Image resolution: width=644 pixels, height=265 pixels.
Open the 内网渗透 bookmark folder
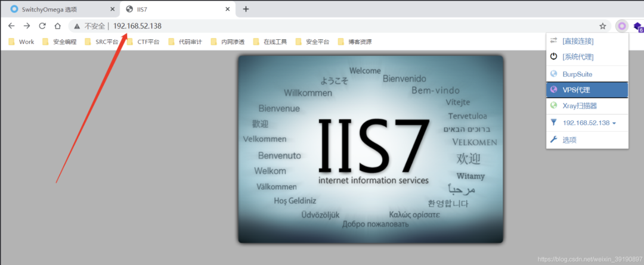228,42
